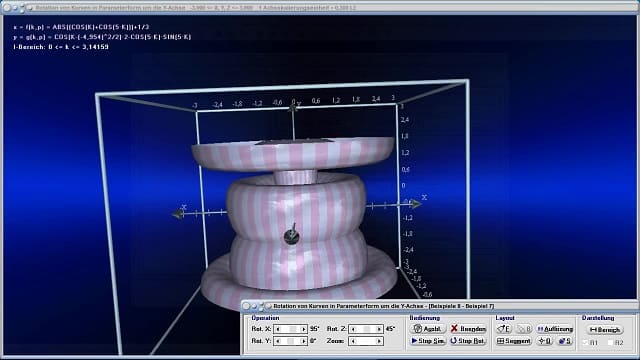Click the E layout button
The width and height of the screenshot is (640, 360).
pos(503,329)
